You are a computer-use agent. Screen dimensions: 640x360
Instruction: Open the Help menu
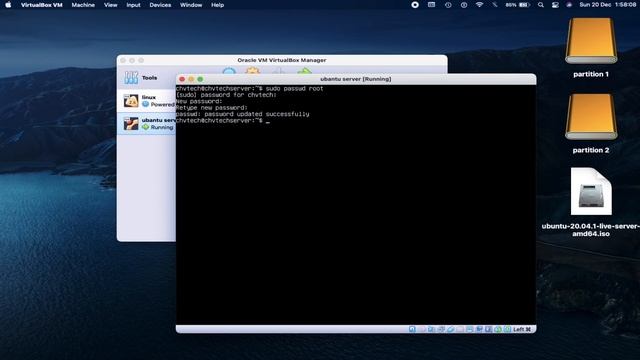(218, 5)
